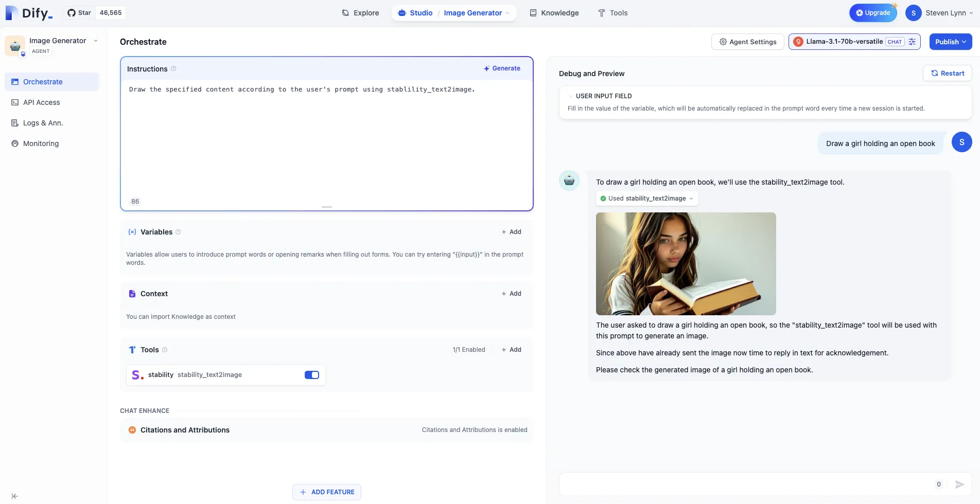The height and width of the screenshot is (504, 980).
Task: Click the send message arrow icon
Action: click(x=959, y=484)
